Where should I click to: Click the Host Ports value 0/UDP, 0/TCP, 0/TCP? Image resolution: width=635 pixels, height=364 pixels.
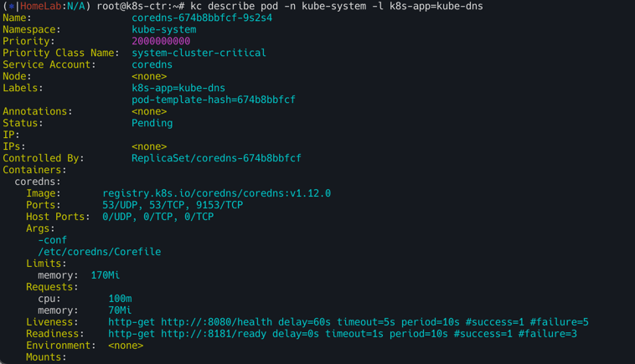click(157, 217)
